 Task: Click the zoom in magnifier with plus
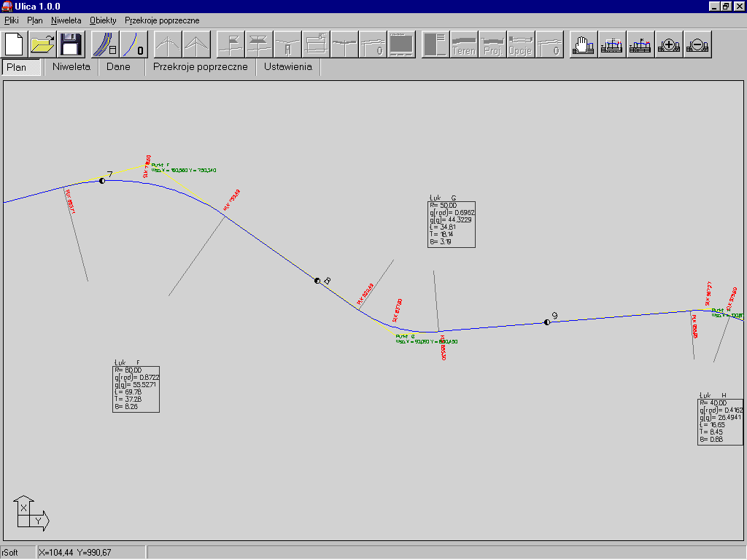point(669,44)
